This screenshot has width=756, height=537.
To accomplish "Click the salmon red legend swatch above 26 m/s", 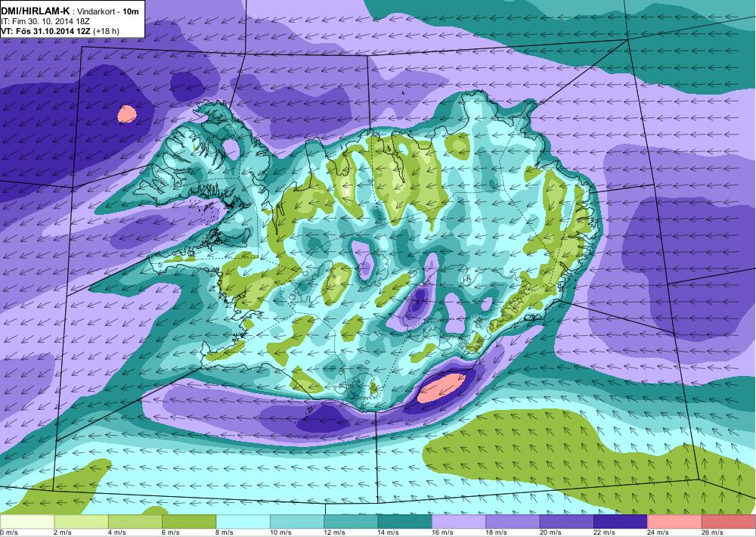I will click(x=729, y=522).
